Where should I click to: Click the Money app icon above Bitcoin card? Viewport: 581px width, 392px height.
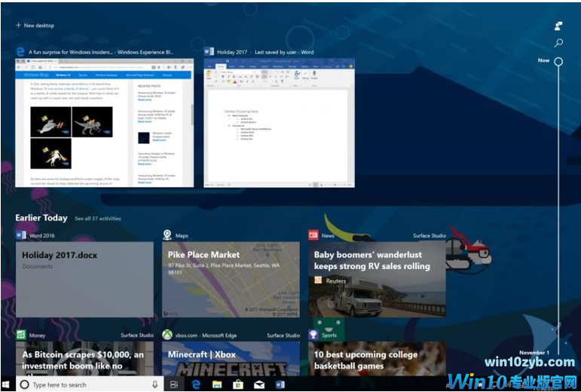(21, 335)
